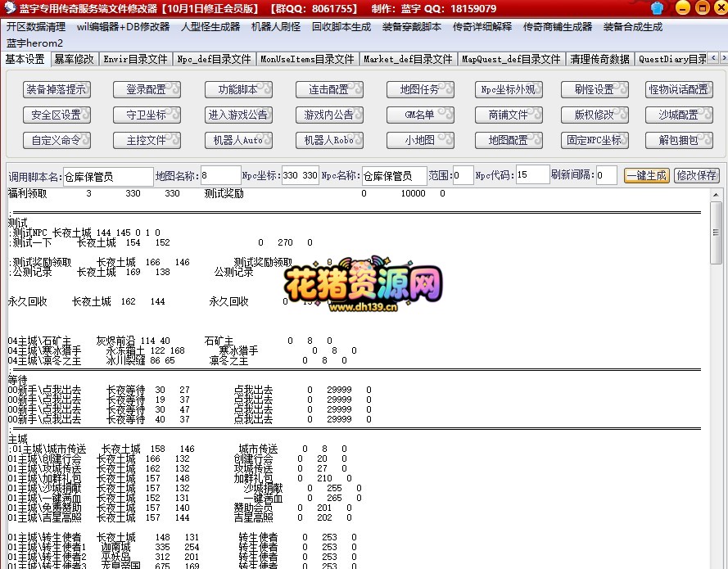Click the scrollbar up arrow
The height and width of the screenshot is (569, 728).
[716, 195]
